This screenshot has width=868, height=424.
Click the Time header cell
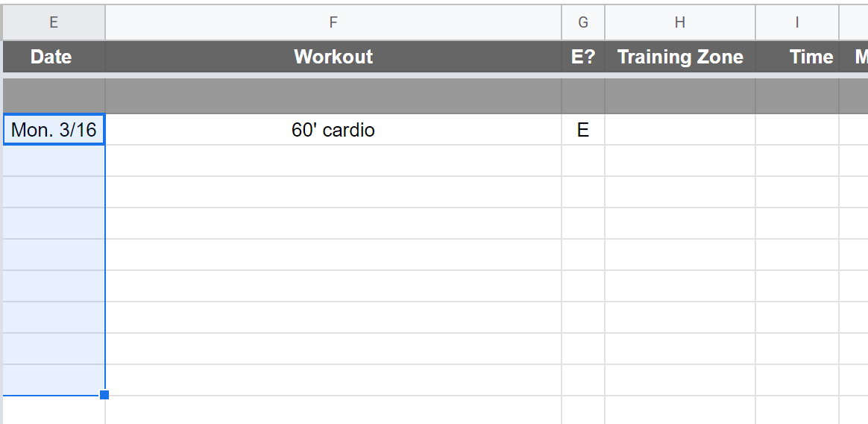pyautogui.click(x=797, y=57)
